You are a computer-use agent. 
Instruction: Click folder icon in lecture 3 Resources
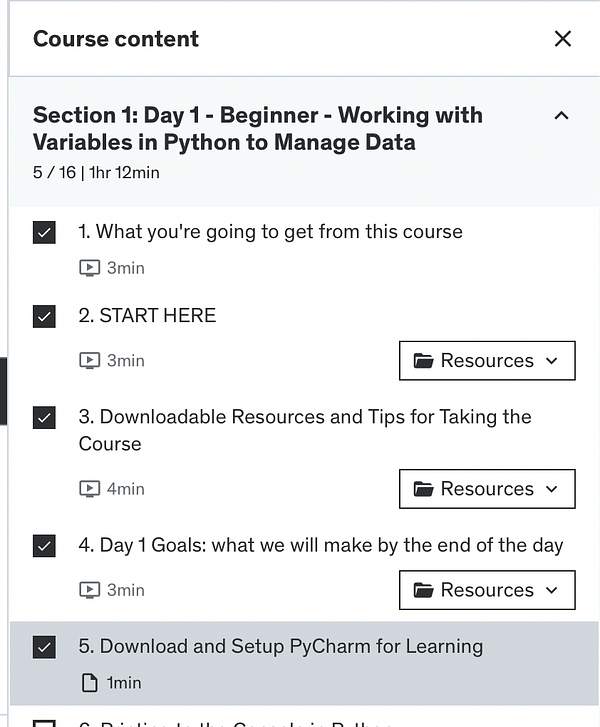(x=423, y=489)
